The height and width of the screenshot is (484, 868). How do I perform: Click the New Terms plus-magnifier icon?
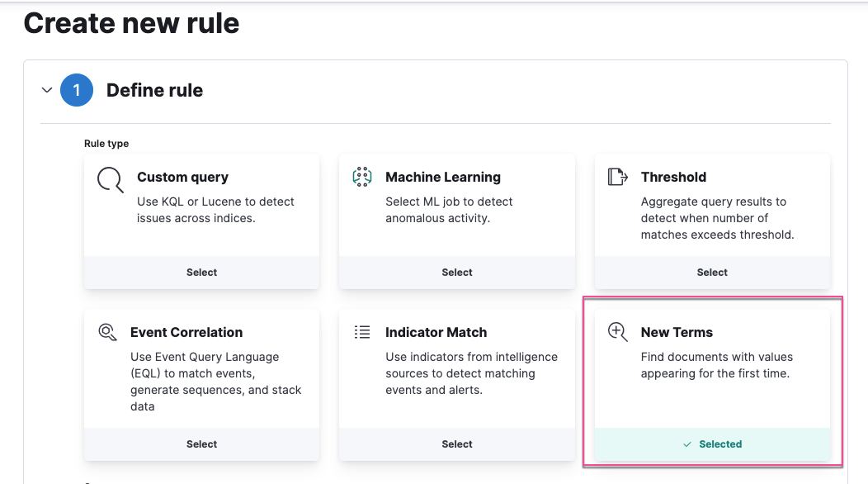click(617, 332)
